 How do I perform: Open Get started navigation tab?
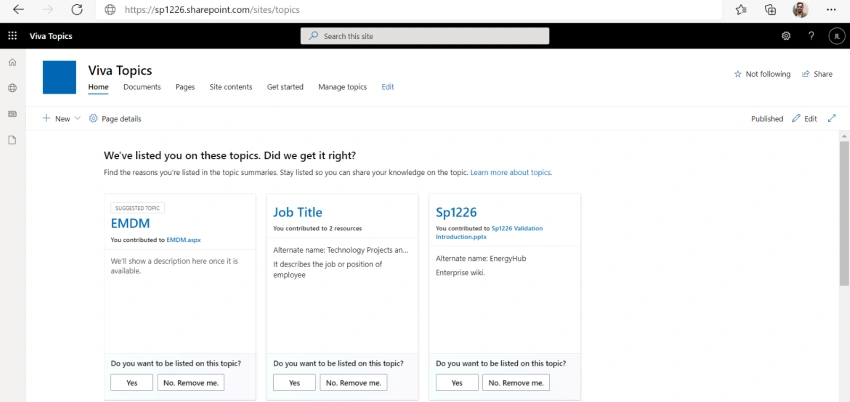point(285,87)
